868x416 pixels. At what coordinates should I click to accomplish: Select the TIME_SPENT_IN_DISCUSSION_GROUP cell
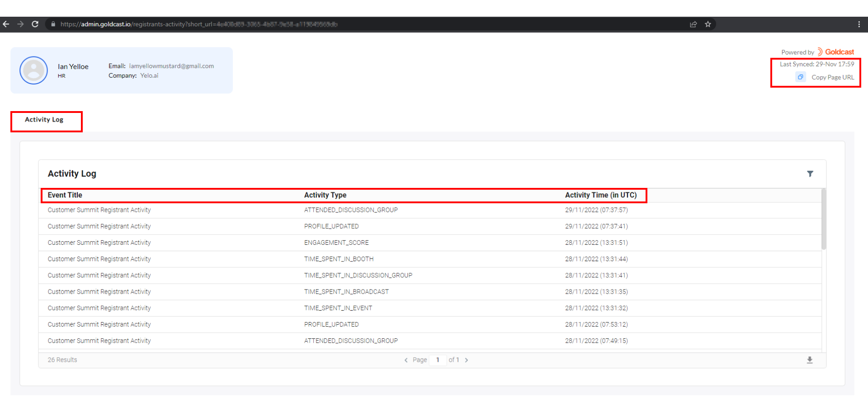(x=358, y=275)
